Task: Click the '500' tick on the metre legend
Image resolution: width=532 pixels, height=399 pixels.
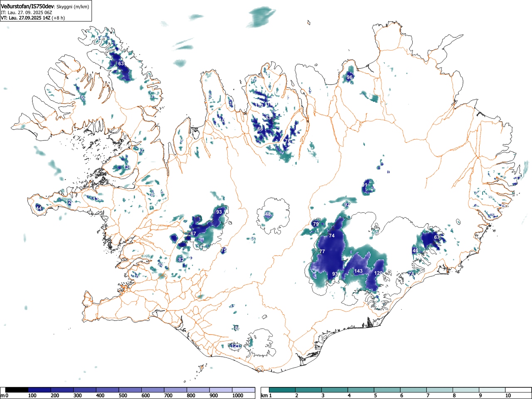Action: tap(123, 396)
